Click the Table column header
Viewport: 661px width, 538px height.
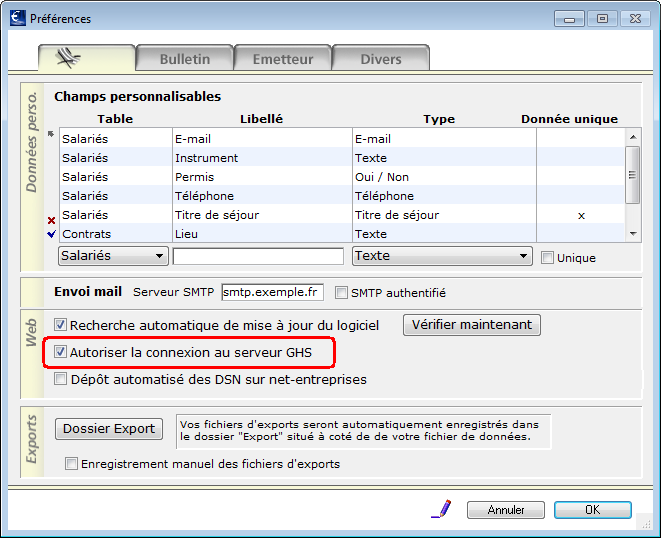115,119
